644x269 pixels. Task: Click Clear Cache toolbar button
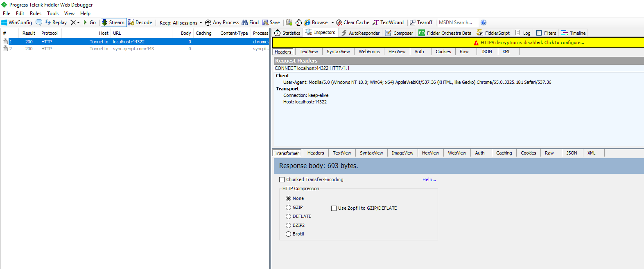pyautogui.click(x=353, y=22)
